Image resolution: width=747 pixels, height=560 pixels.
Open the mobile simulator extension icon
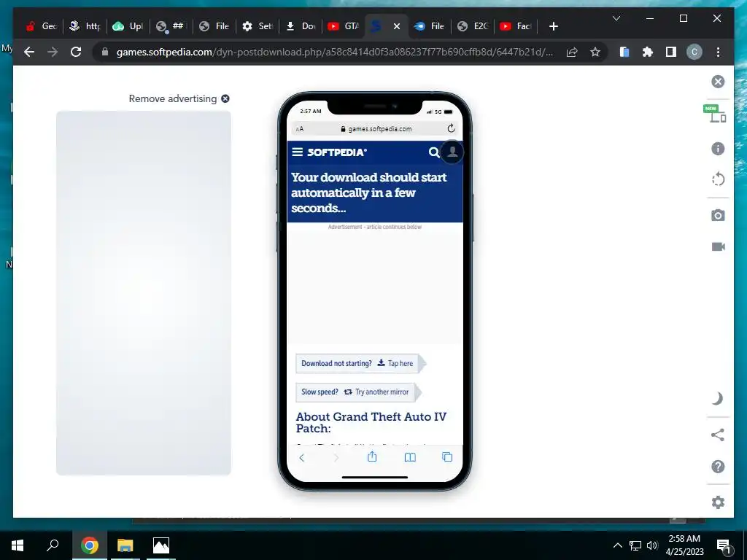(x=624, y=52)
